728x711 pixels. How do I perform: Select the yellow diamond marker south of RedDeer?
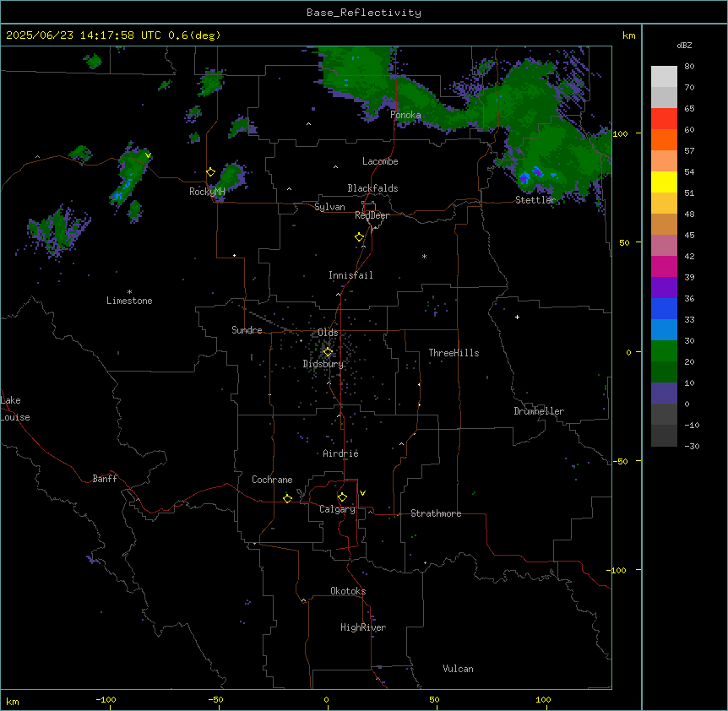point(359,236)
